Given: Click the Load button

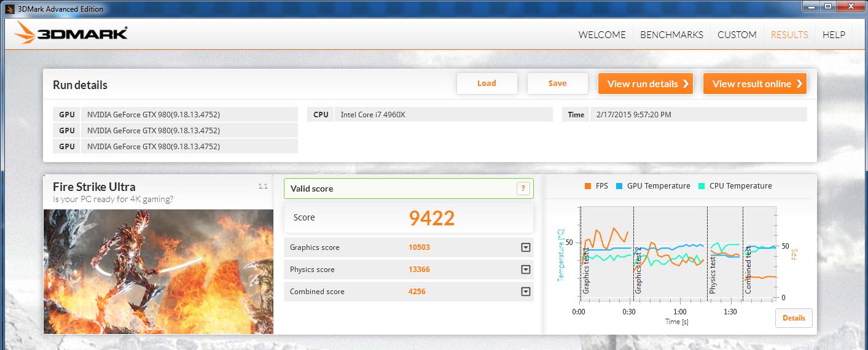Looking at the screenshot, I should click(x=487, y=84).
